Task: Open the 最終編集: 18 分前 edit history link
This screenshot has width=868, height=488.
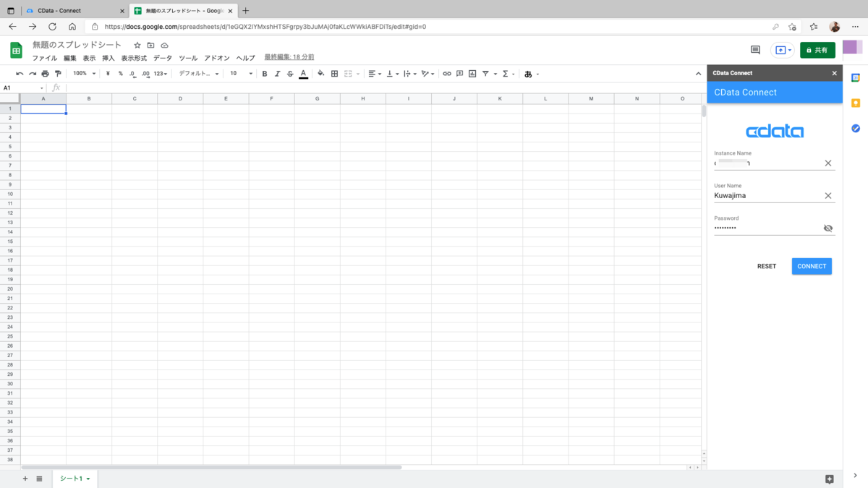Action: pos(289,57)
